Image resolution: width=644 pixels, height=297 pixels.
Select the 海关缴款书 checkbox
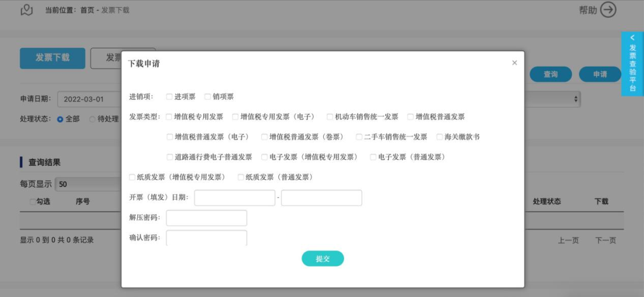[x=439, y=137]
